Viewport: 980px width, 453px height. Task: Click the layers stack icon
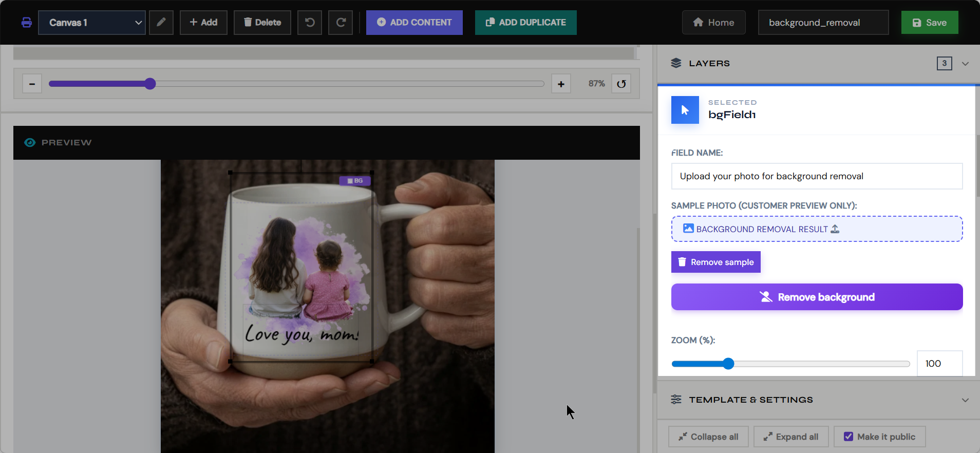(x=676, y=63)
